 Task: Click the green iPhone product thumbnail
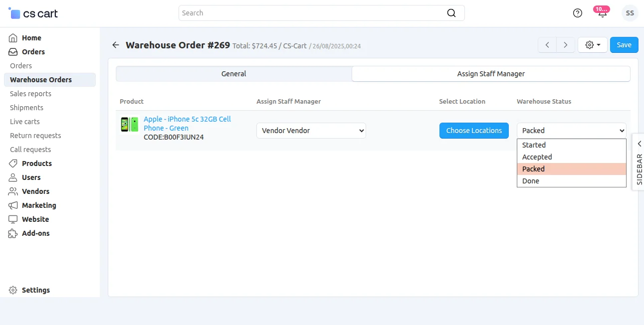click(x=130, y=125)
